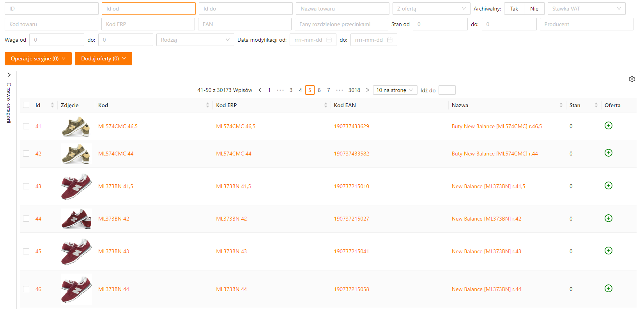644x309 pixels.
Task: Check the row 45 checkbox
Action: point(26,251)
